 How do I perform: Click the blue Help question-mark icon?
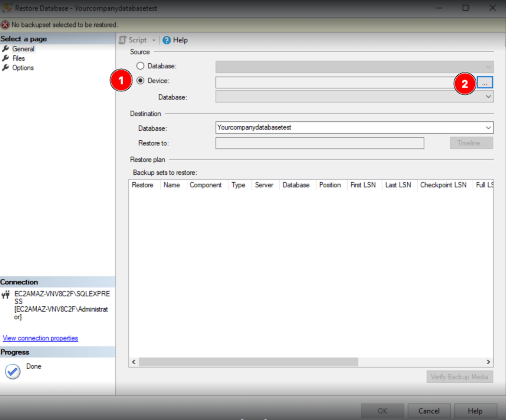167,40
